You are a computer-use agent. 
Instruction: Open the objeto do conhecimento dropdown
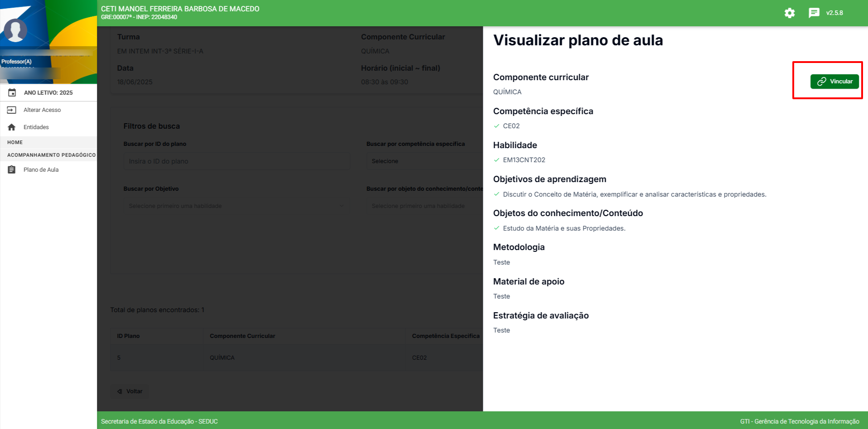pyautogui.click(x=424, y=206)
